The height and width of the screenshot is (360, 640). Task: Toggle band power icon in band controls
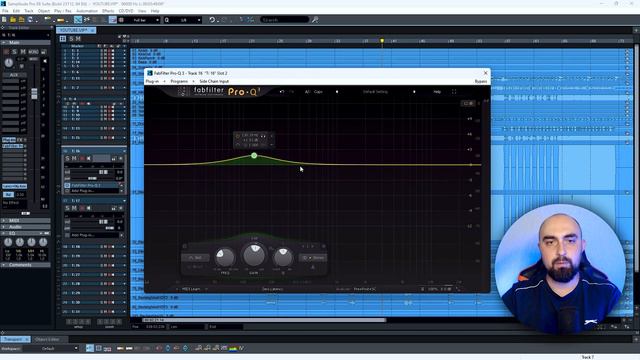click(185, 246)
